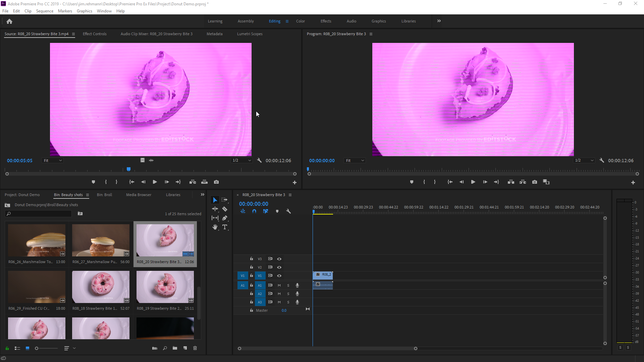Adjust project thumbnail size slider
The width and height of the screenshot is (644, 362).
(37, 348)
